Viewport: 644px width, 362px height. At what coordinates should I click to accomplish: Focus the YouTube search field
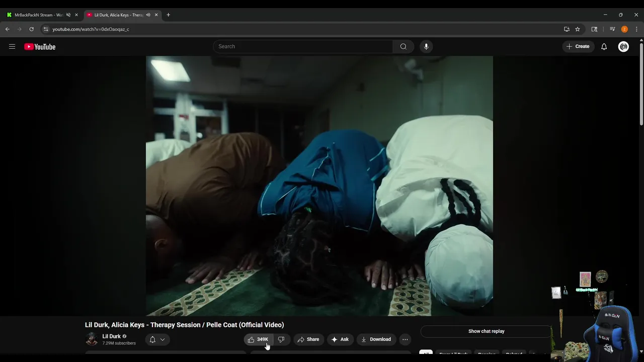303,46
